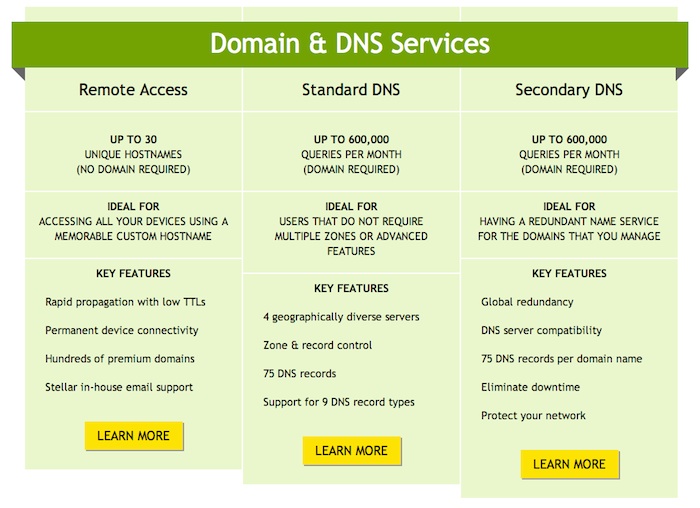This screenshot has width=700, height=508.
Task: Click the Domain & DNS Services banner title
Action: (x=350, y=44)
